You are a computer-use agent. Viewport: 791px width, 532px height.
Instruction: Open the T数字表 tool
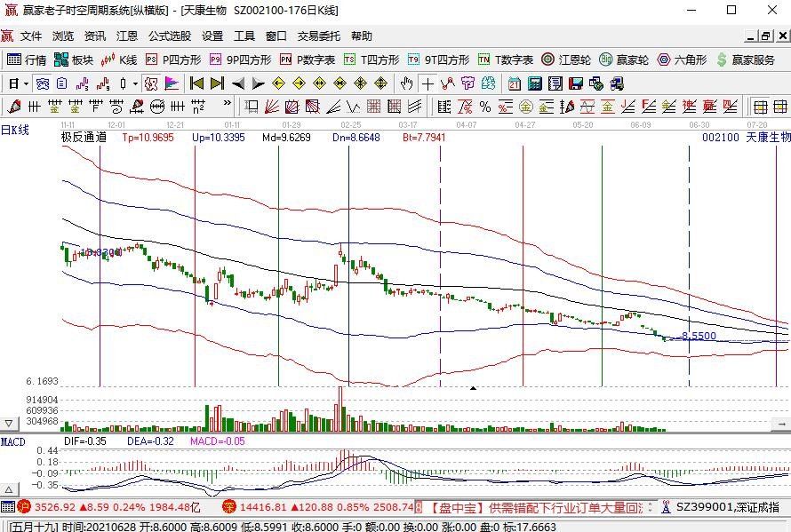pos(506,60)
